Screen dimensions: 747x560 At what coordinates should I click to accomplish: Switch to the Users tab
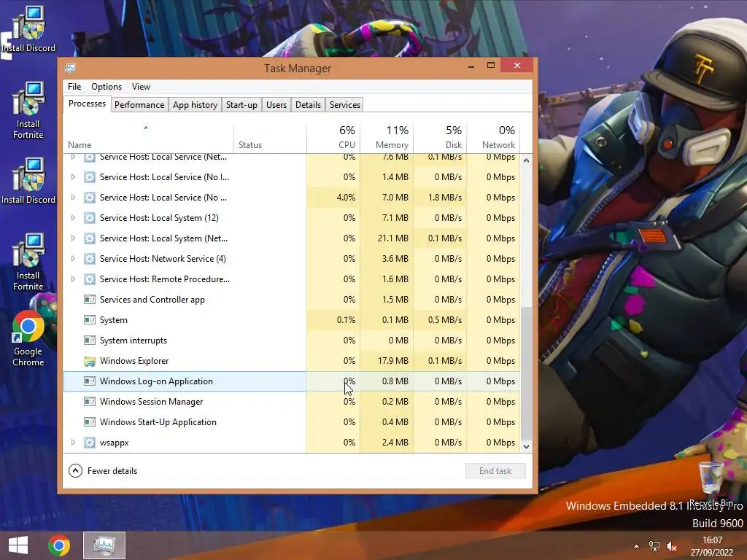tap(276, 105)
